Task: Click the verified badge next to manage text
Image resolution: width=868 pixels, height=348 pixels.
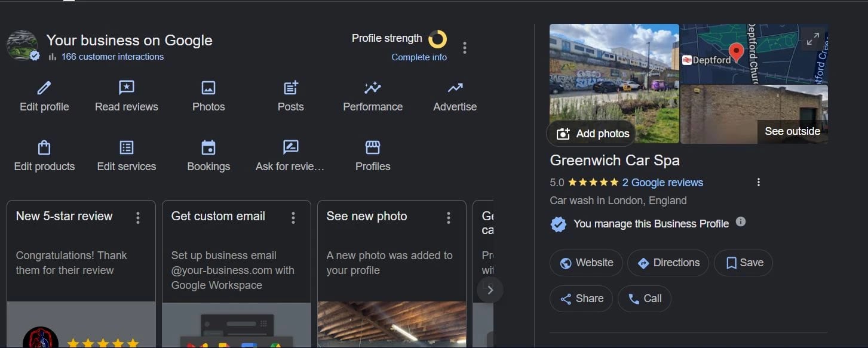Action: point(558,224)
